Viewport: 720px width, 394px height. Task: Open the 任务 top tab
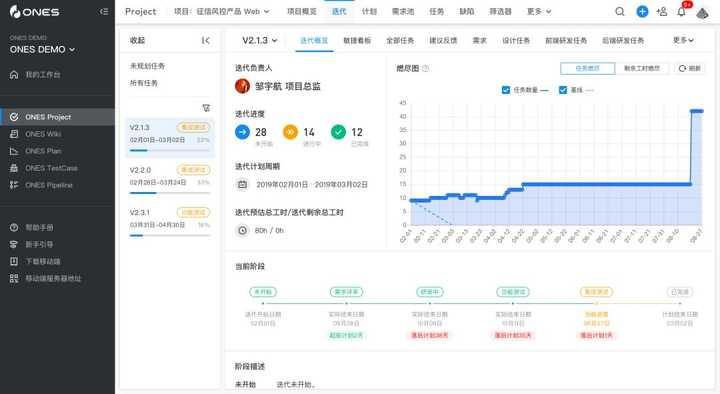(x=436, y=11)
